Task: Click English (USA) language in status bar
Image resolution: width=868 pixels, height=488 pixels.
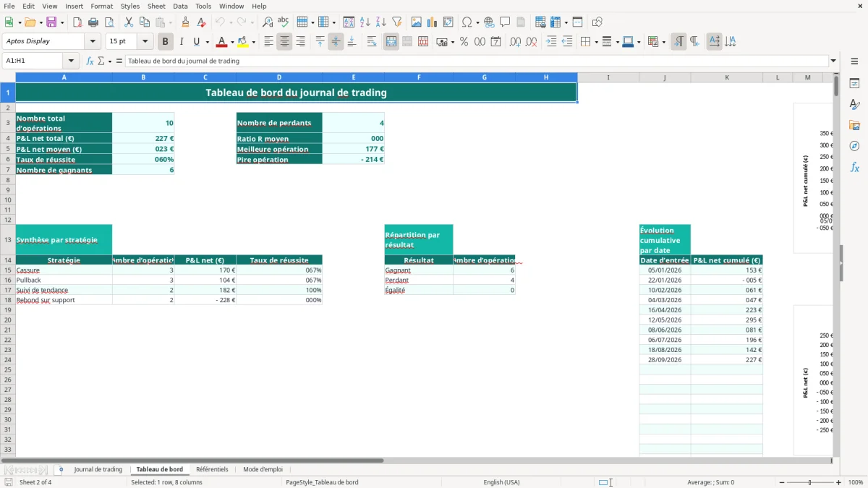Action: (x=501, y=482)
